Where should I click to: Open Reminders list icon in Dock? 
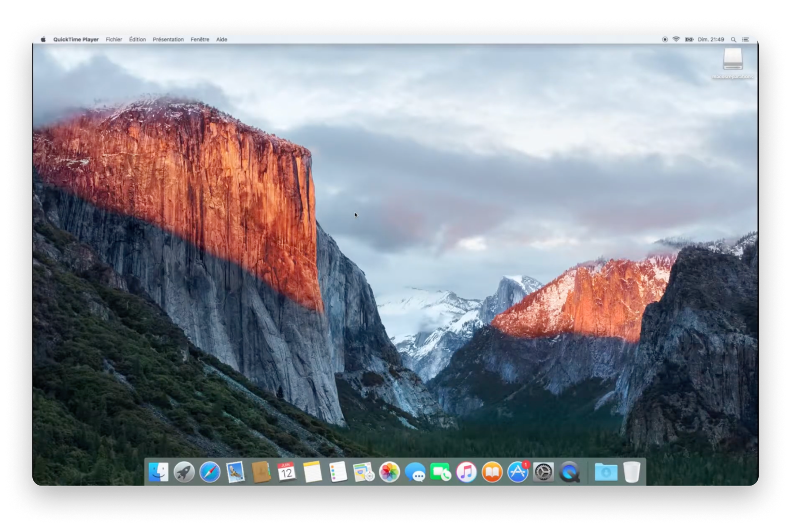338,472
